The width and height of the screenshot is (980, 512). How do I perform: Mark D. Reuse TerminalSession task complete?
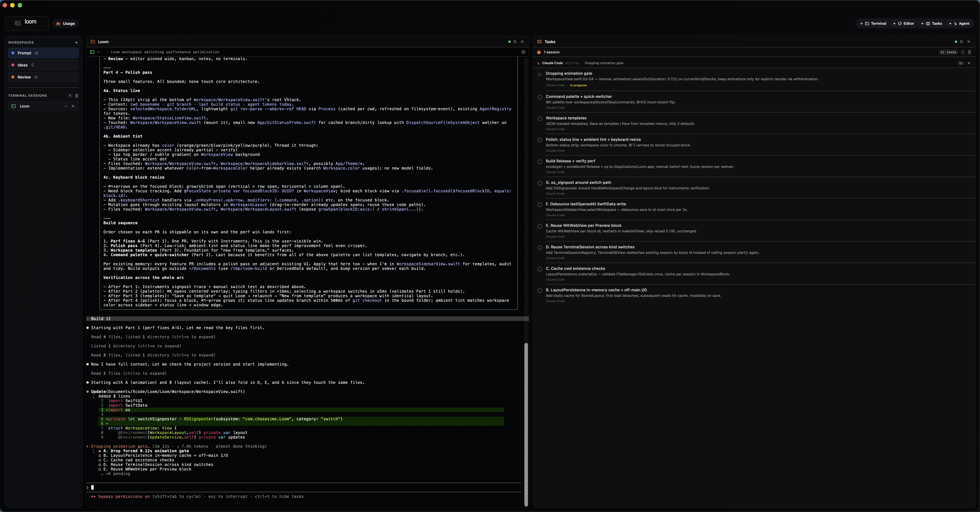[x=540, y=248]
